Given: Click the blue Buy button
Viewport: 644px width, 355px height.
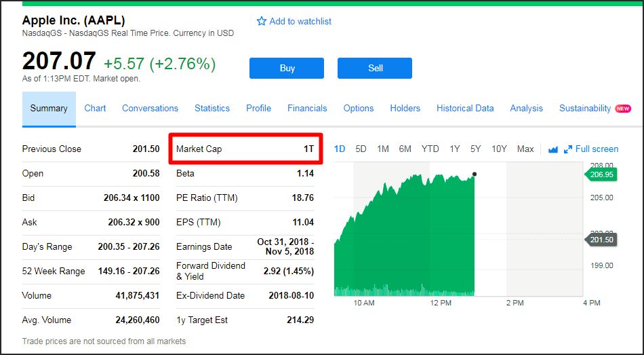Looking at the screenshot, I should pos(287,69).
